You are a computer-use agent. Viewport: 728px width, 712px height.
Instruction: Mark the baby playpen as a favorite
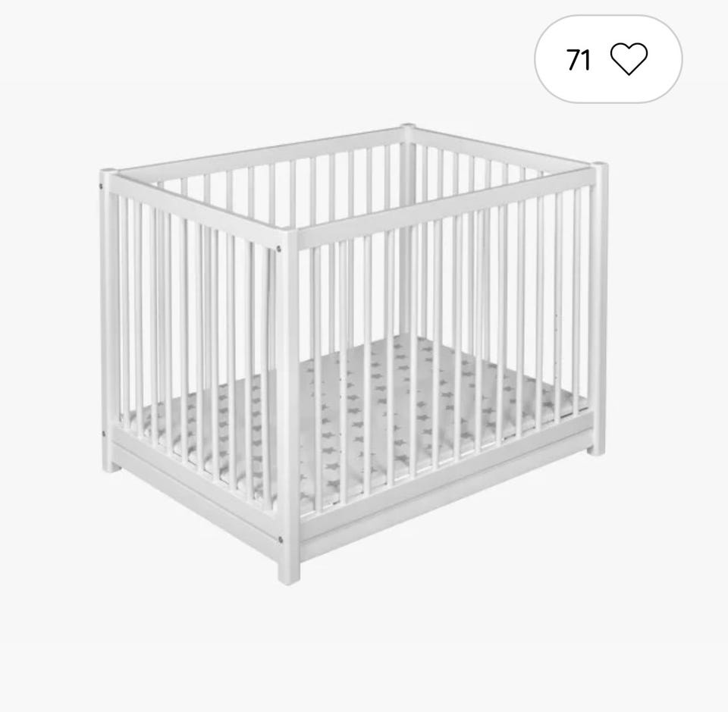(x=629, y=59)
